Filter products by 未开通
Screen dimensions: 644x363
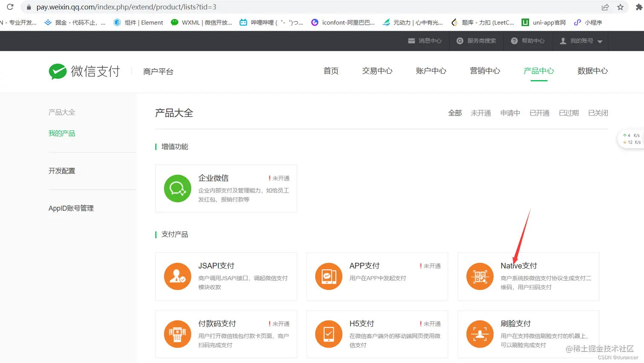[481, 113]
